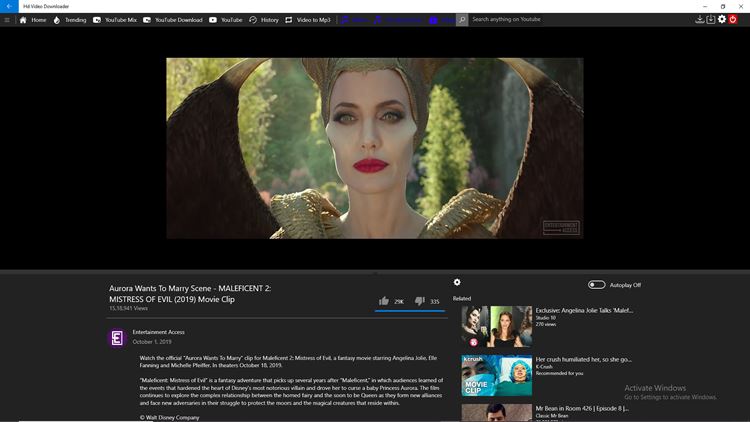Open Video to Mp3 label
This screenshot has height=422, width=750.
(x=313, y=20)
